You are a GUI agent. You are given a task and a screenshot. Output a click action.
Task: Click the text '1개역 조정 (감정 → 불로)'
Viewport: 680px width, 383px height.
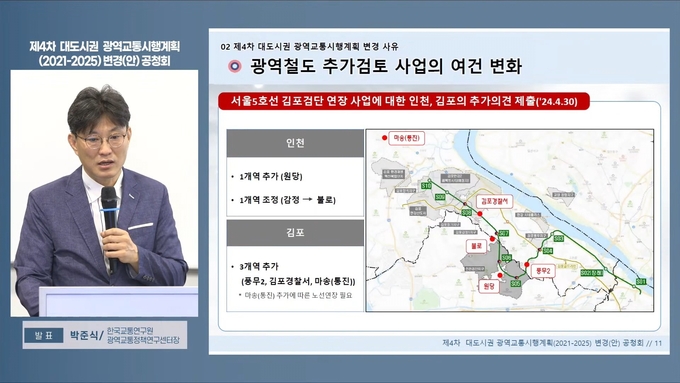[x=288, y=200]
